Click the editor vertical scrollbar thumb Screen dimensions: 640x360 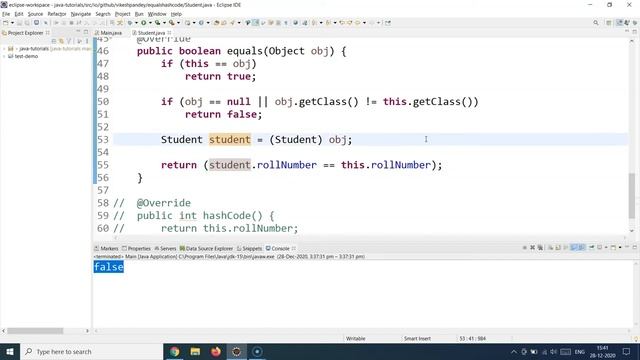pos(632,196)
